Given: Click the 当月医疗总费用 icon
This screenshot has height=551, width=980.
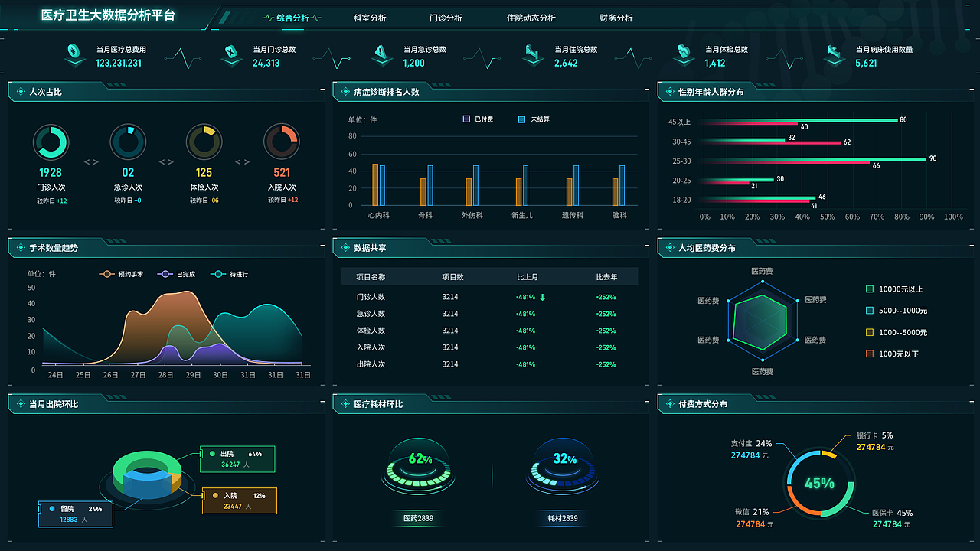Looking at the screenshot, I should click(x=74, y=54).
